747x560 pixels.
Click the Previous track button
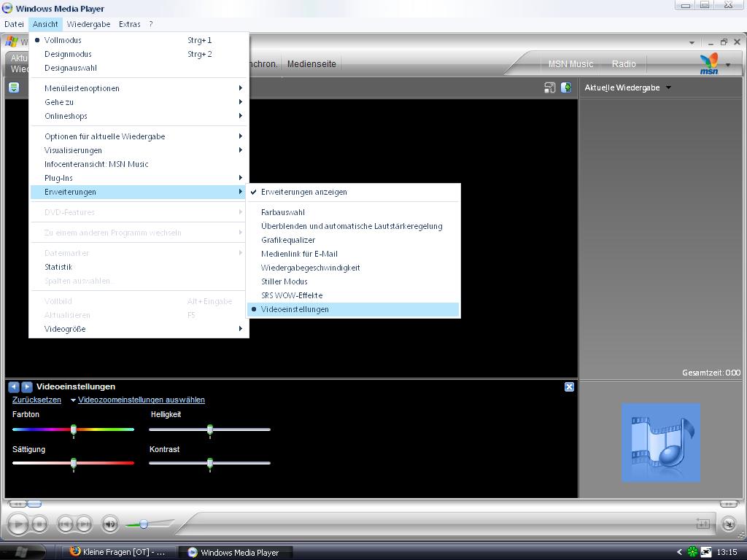point(65,524)
